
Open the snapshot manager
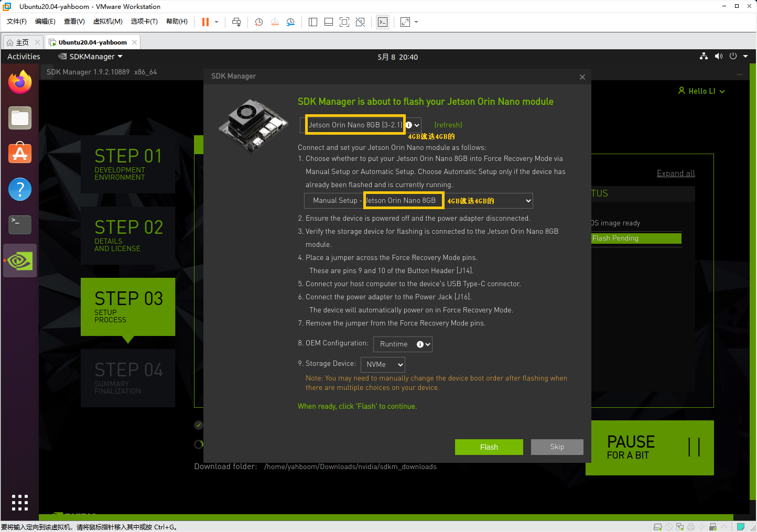[290, 22]
